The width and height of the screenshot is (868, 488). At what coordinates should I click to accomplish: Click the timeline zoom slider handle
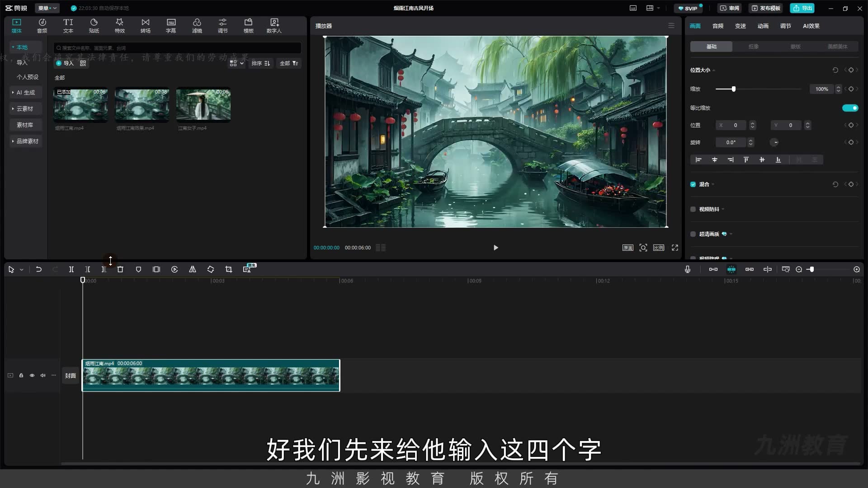tap(812, 269)
